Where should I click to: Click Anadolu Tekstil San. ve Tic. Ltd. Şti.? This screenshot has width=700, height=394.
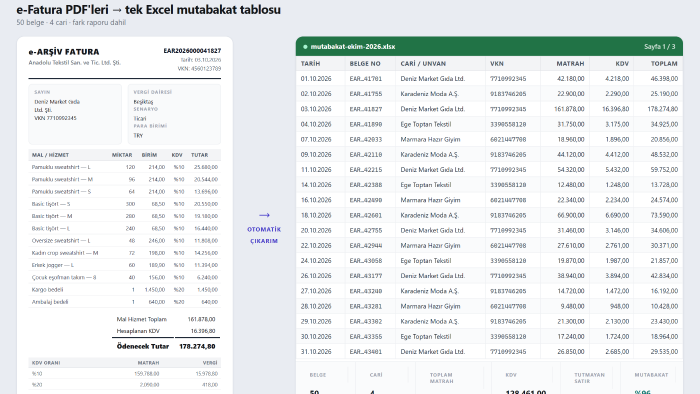(75, 62)
